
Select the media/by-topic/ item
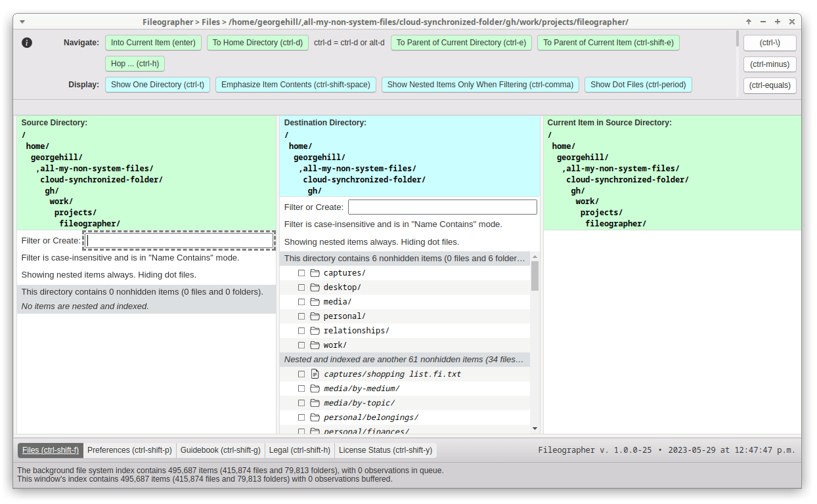point(359,403)
